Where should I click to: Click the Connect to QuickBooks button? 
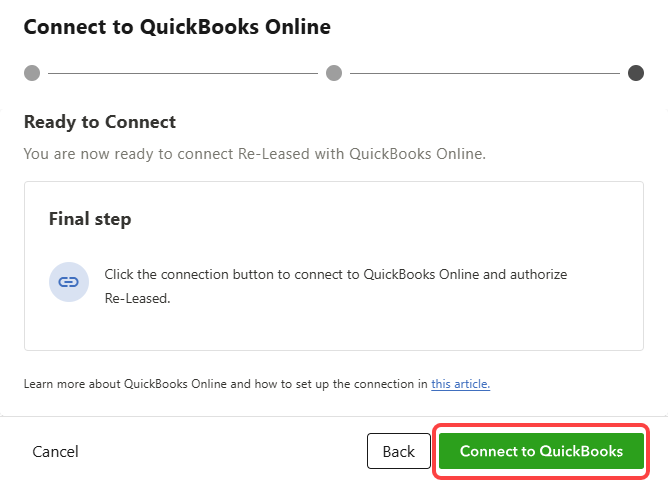pyautogui.click(x=541, y=451)
